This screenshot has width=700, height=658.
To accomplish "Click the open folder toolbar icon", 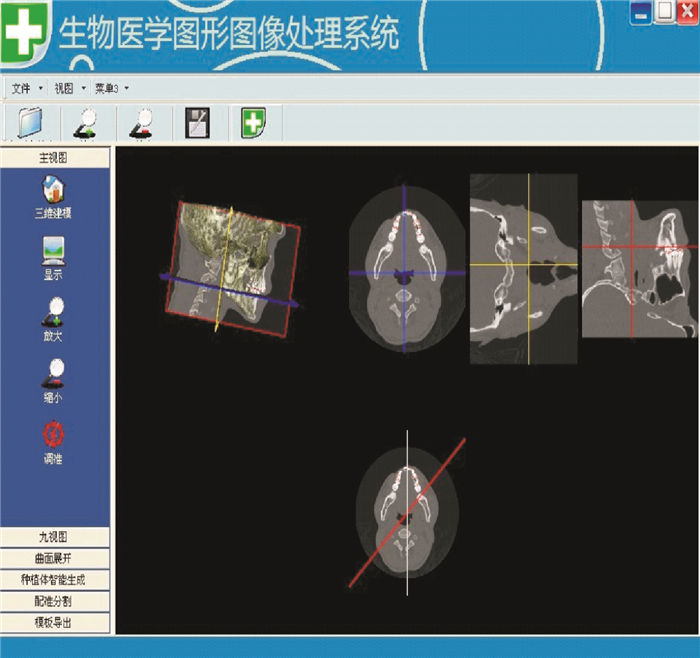I will (32, 123).
